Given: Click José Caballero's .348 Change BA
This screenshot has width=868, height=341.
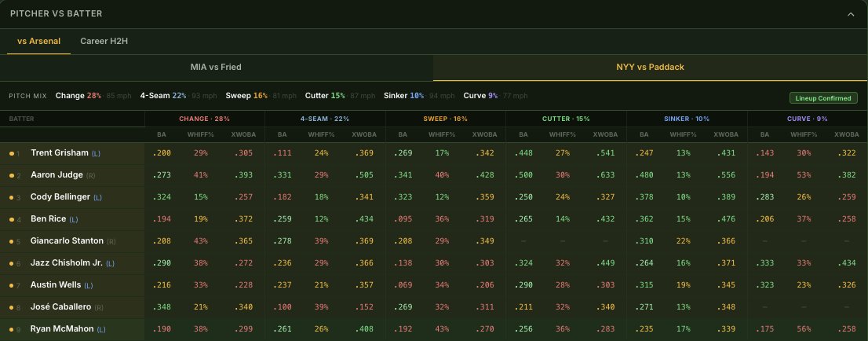Looking at the screenshot, I should (x=162, y=306).
